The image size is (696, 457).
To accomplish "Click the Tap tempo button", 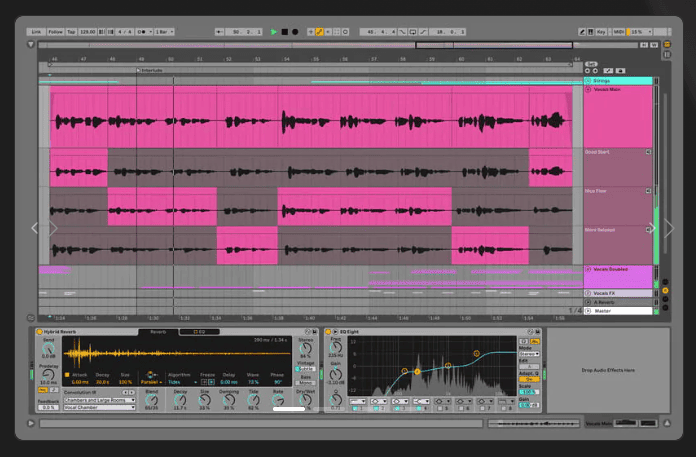I will 71,32.
